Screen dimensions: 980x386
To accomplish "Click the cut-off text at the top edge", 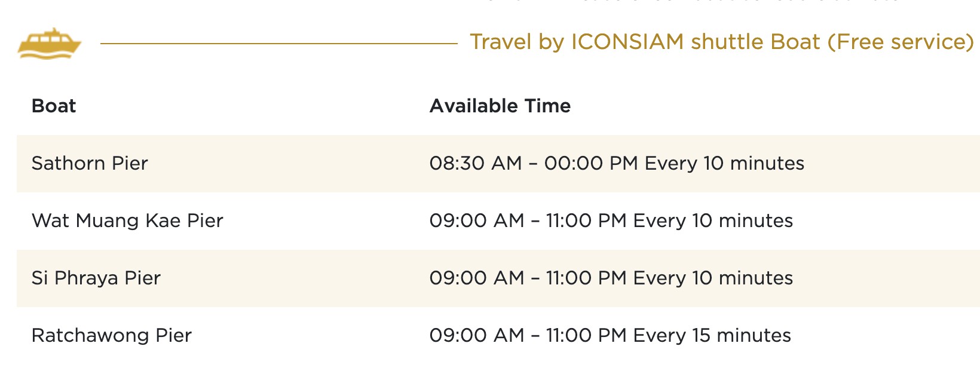I will (687, 2).
